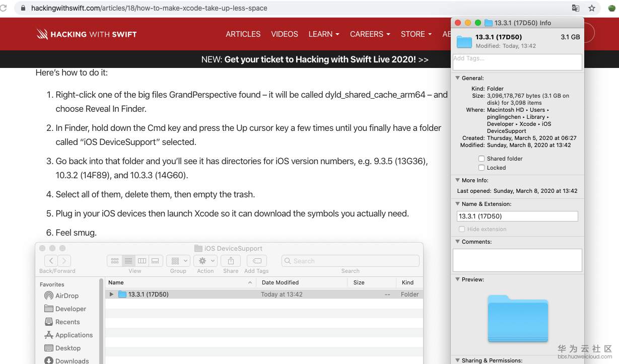Screen dimensions: 619x364
Task: Switch Finder to list view
Action: (128, 261)
